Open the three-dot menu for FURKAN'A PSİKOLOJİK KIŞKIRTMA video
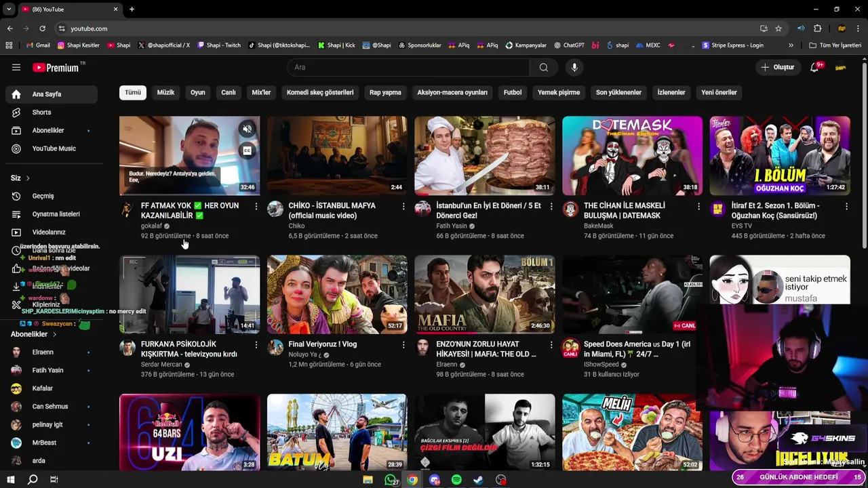868x488 pixels. click(256, 345)
